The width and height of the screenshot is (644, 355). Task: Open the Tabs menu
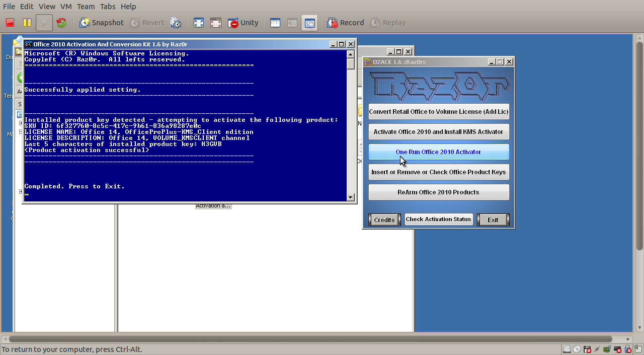coord(108,7)
